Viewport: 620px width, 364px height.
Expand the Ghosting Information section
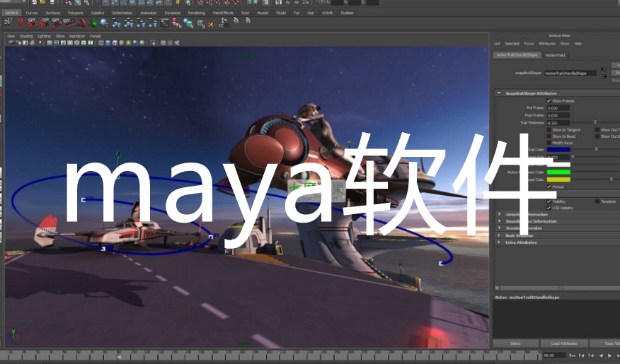tap(500, 214)
